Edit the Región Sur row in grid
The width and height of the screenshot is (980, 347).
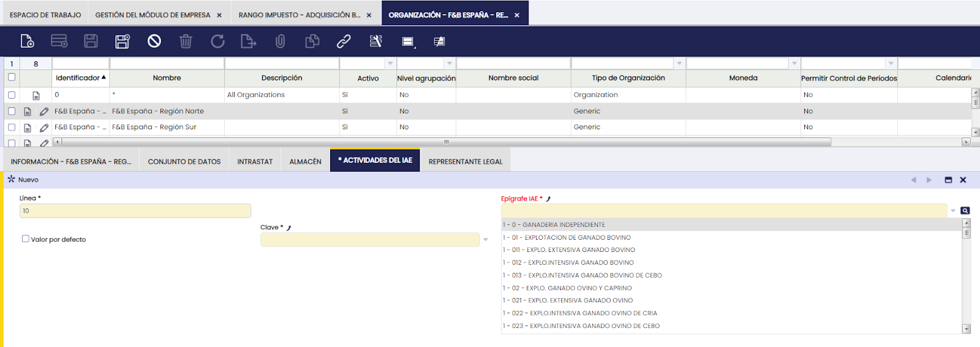click(44, 128)
